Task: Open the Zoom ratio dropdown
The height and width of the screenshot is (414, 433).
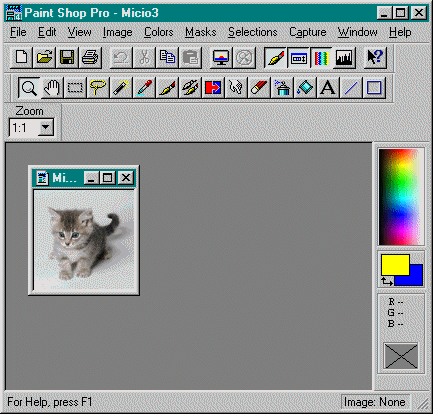Action: (x=46, y=127)
